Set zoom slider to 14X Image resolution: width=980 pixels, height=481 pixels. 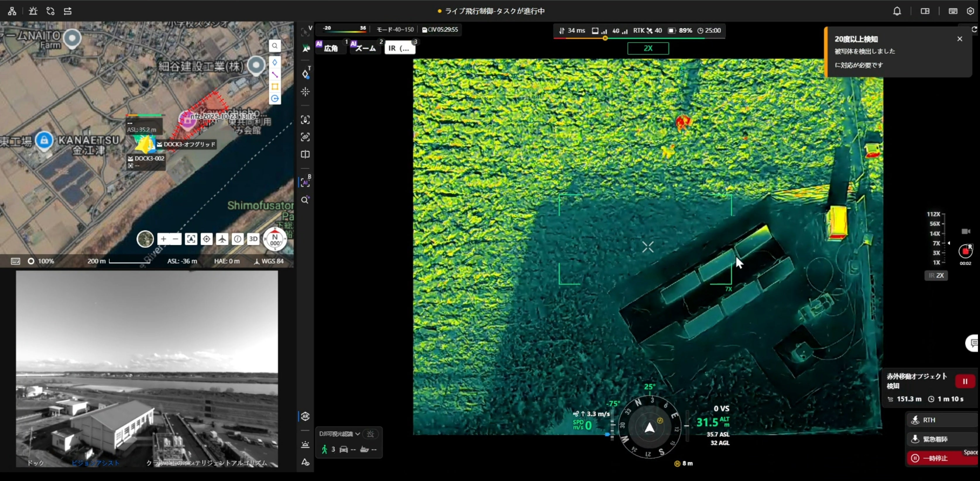coord(935,233)
